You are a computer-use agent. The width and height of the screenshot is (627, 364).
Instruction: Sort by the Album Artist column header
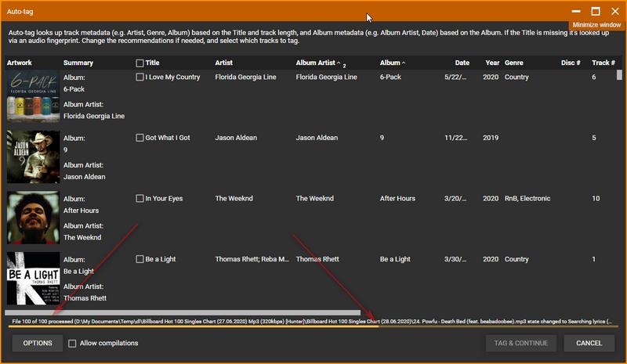click(316, 63)
